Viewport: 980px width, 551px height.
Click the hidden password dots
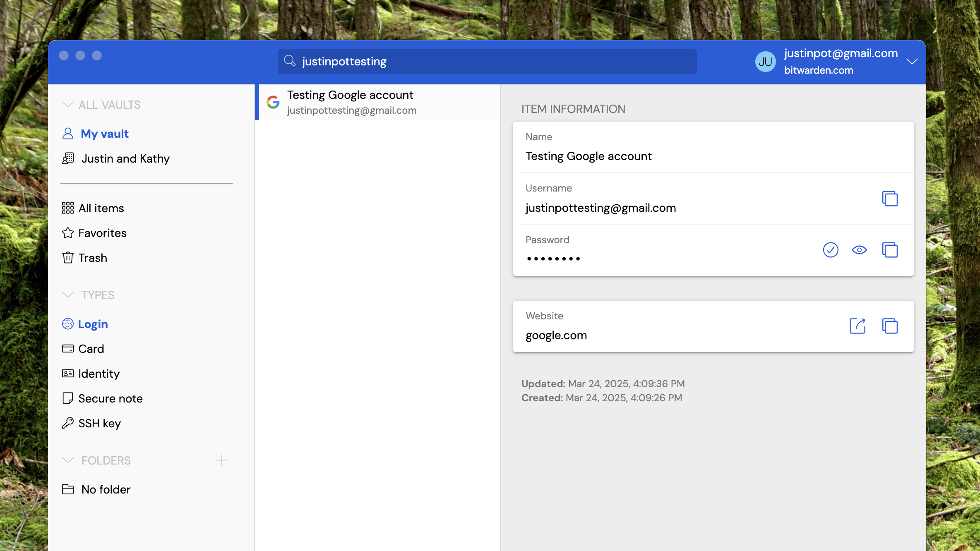click(553, 259)
